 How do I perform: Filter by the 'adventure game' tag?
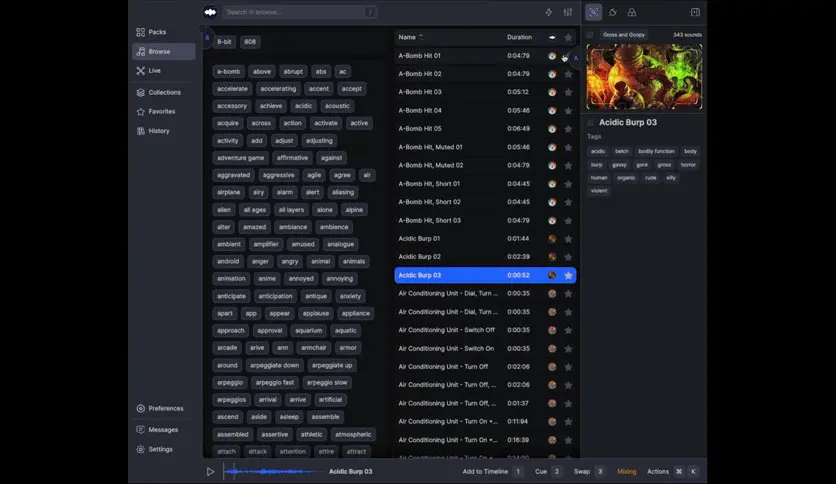click(240, 158)
